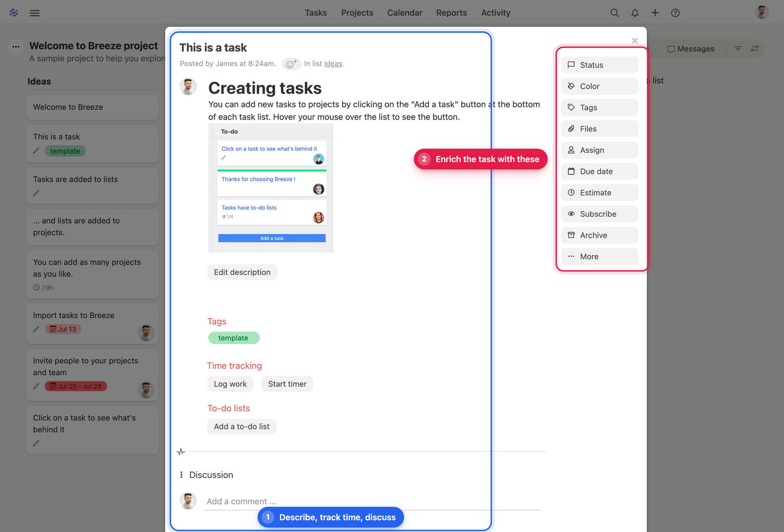784x532 pixels.
Task: Click the Add a comment field
Action: pyautogui.click(x=372, y=502)
